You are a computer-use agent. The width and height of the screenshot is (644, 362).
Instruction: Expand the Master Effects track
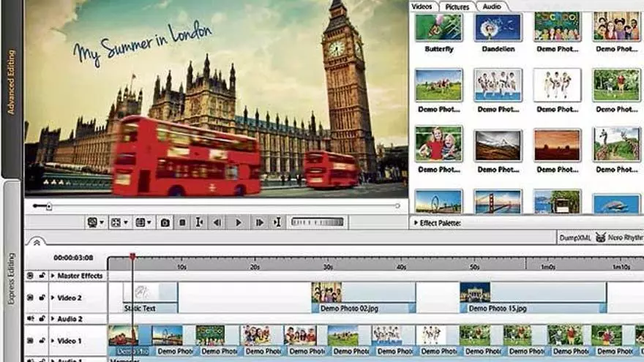click(x=53, y=276)
